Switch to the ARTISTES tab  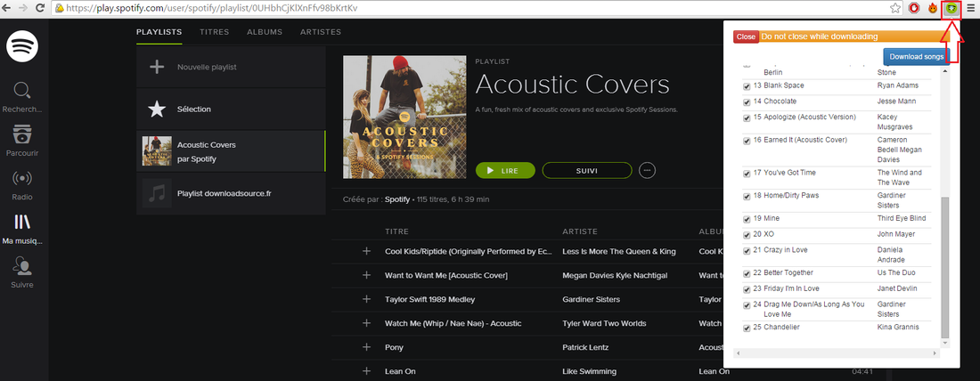(321, 32)
